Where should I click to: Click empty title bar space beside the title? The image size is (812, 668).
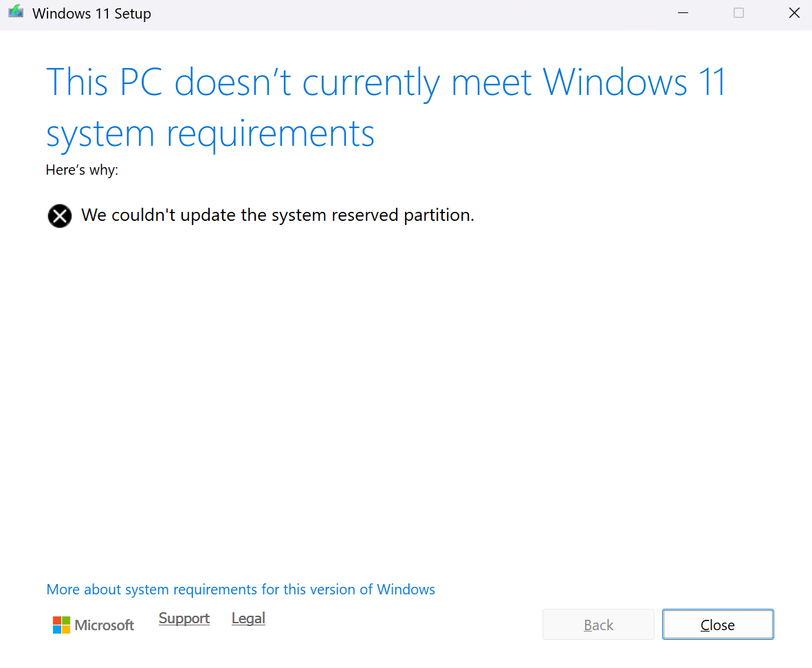point(404,14)
